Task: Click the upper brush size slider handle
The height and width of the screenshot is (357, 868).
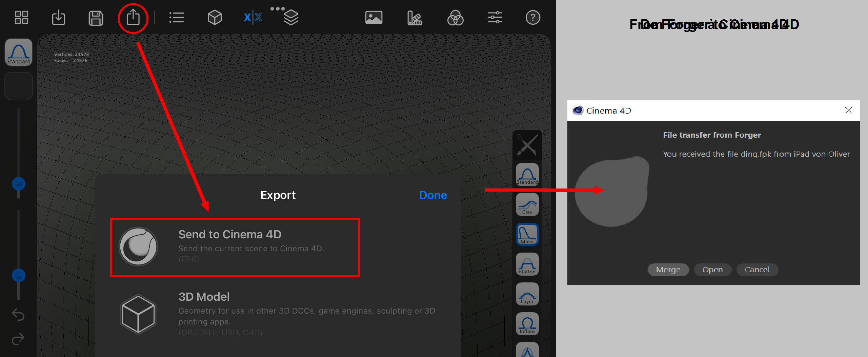Action: (19, 184)
